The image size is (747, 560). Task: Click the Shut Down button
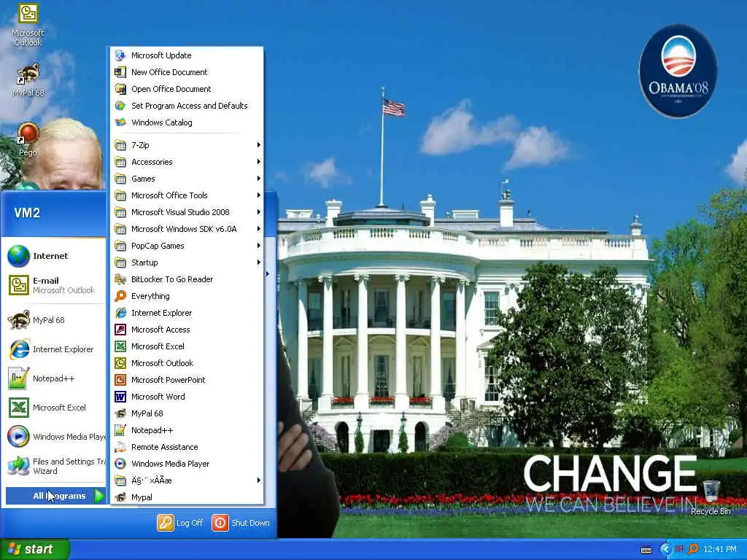coord(241,523)
